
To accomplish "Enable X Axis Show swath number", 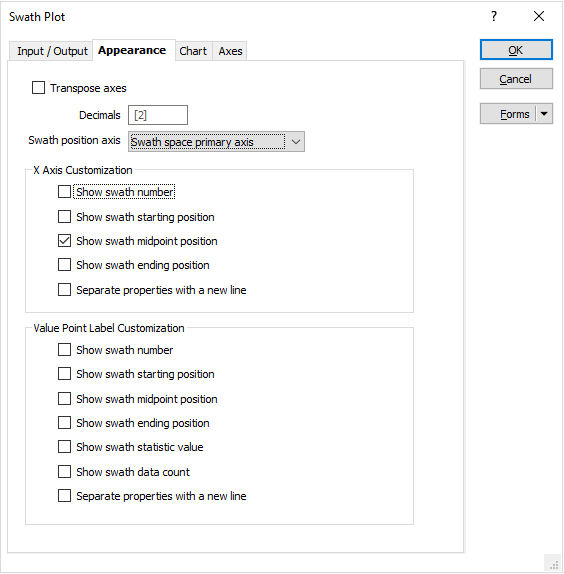I will pos(64,191).
